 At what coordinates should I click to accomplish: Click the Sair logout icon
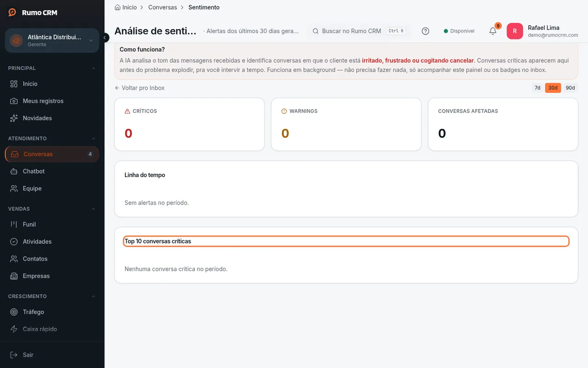(x=14, y=355)
